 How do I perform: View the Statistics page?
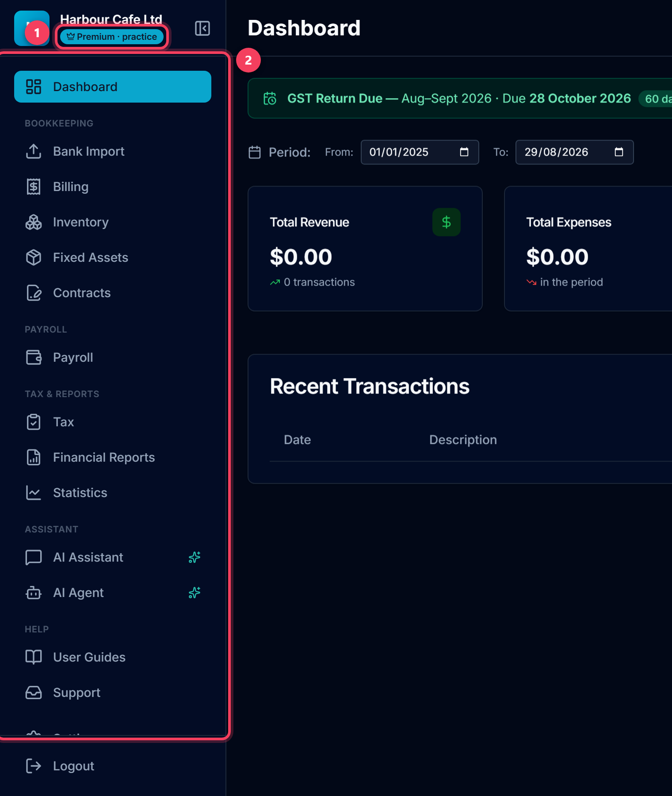113,493
